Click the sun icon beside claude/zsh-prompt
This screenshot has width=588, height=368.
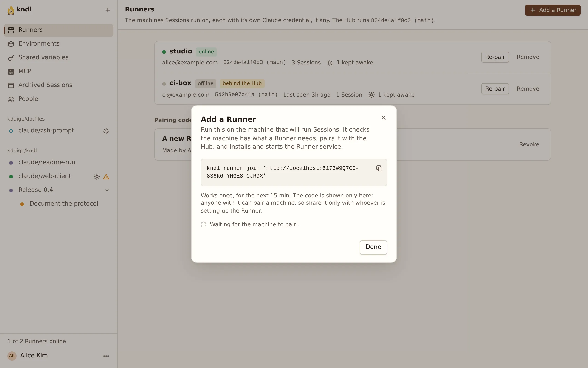pos(106,131)
